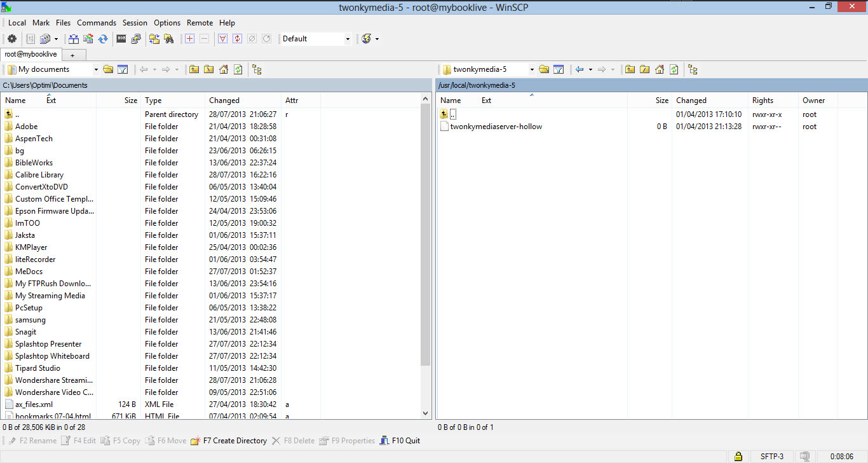
Task: Expand the My documents drive dropdown
Action: [x=96, y=69]
